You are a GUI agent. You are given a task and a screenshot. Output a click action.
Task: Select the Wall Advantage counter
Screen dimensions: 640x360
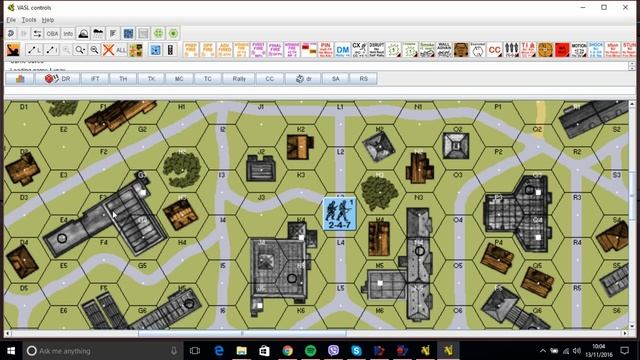point(444,49)
